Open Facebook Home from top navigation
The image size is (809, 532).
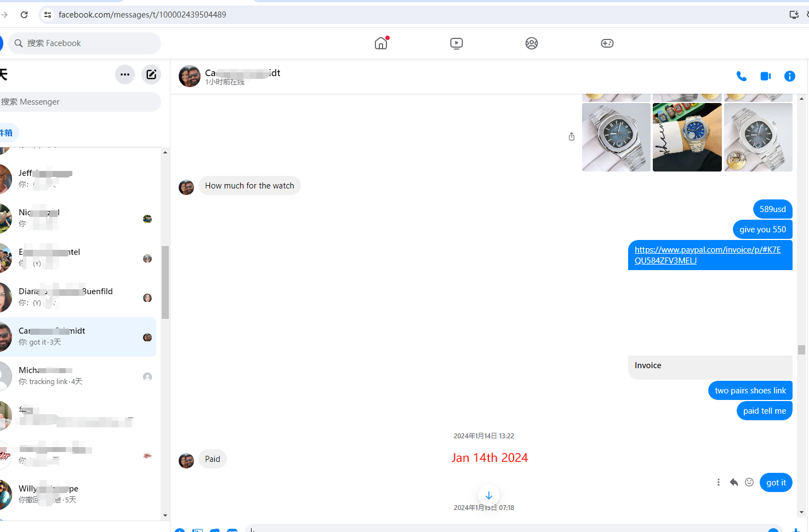[x=381, y=43]
